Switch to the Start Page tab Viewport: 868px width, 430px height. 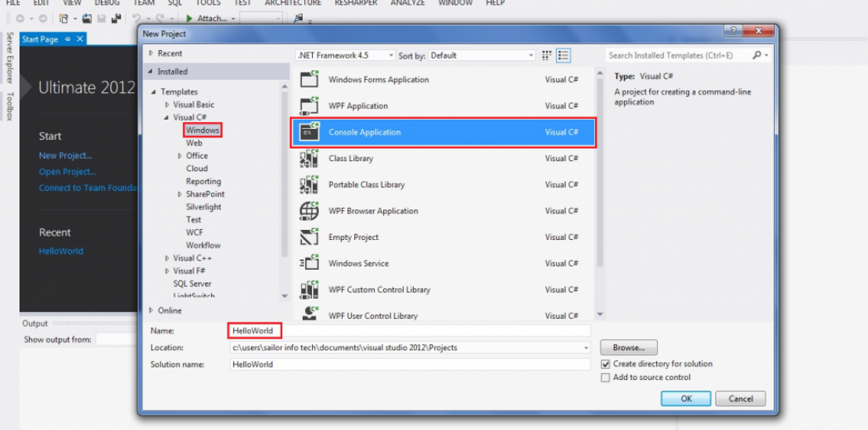tap(41, 39)
